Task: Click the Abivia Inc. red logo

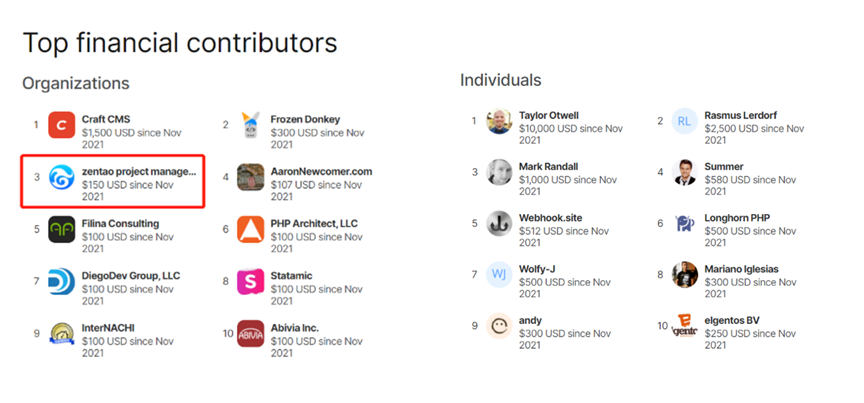Action: 250,333
